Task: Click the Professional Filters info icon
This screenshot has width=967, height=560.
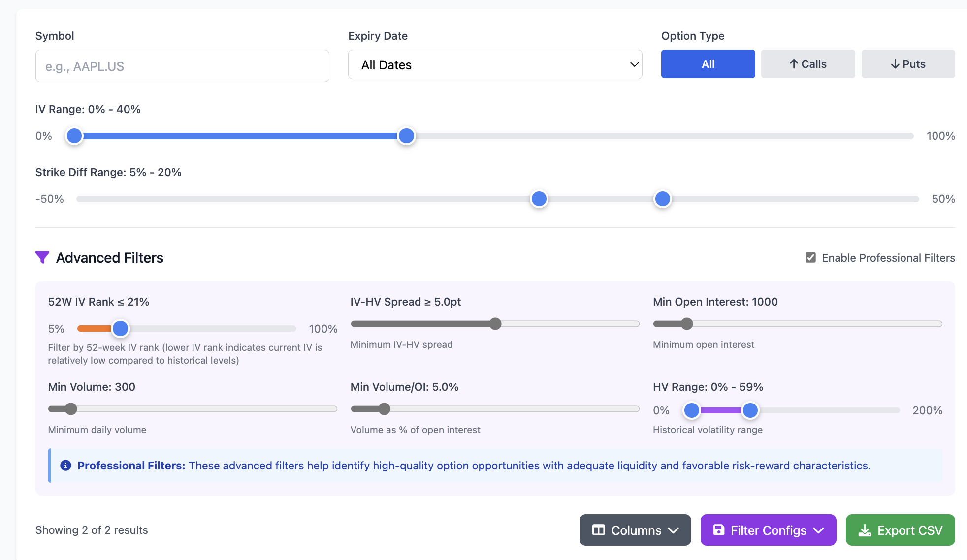Action: pyautogui.click(x=65, y=466)
